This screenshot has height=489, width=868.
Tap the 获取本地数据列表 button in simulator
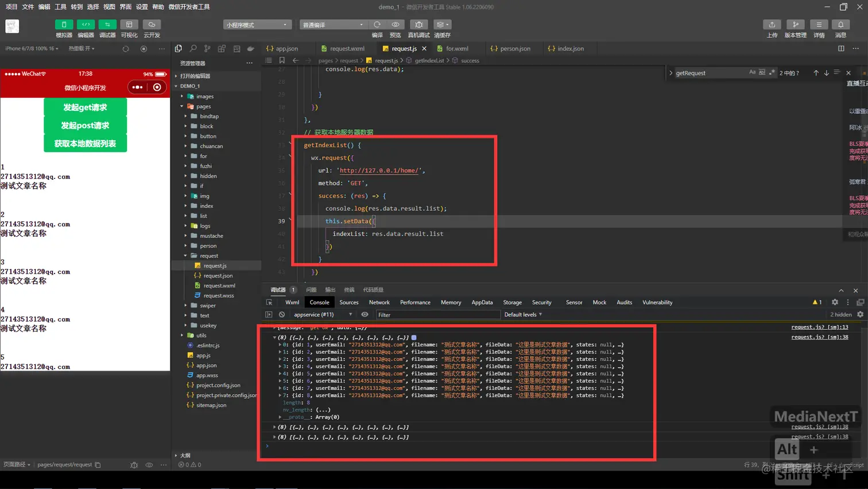(x=85, y=144)
